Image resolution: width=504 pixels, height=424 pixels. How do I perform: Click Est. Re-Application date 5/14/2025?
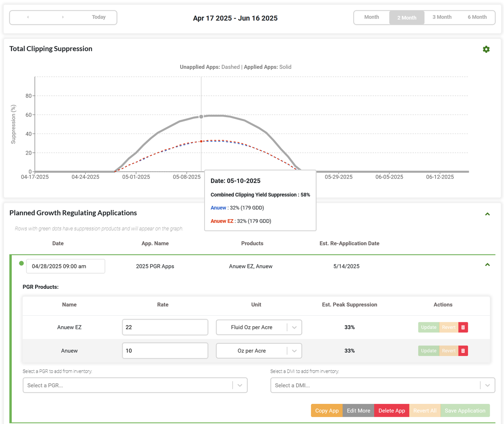[x=346, y=266]
